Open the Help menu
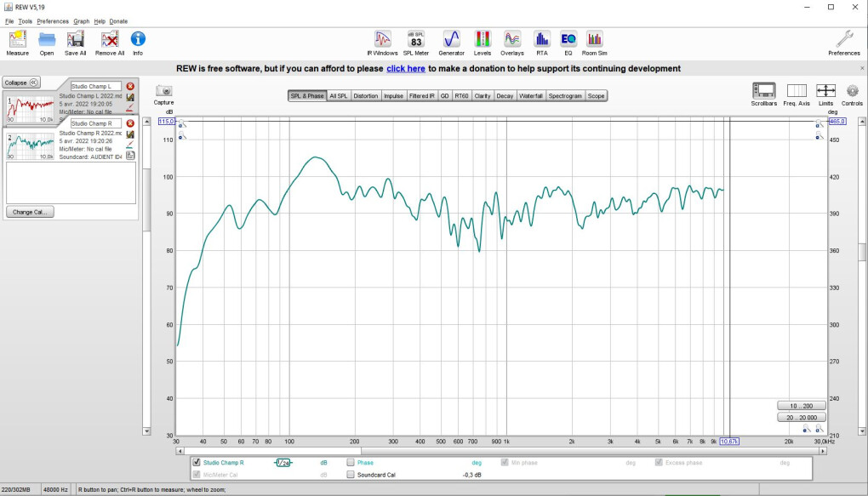 (100, 21)
